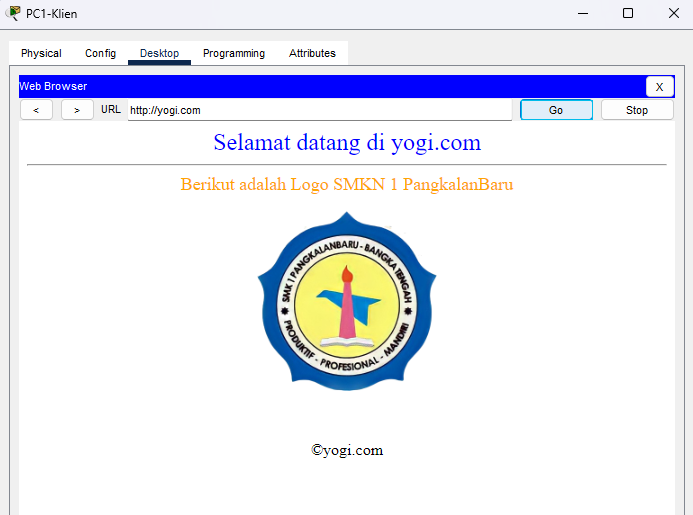693x515 pixels.
Task: Click the SMKN 1 PangkalanBaru logo image
Action: 347,301
